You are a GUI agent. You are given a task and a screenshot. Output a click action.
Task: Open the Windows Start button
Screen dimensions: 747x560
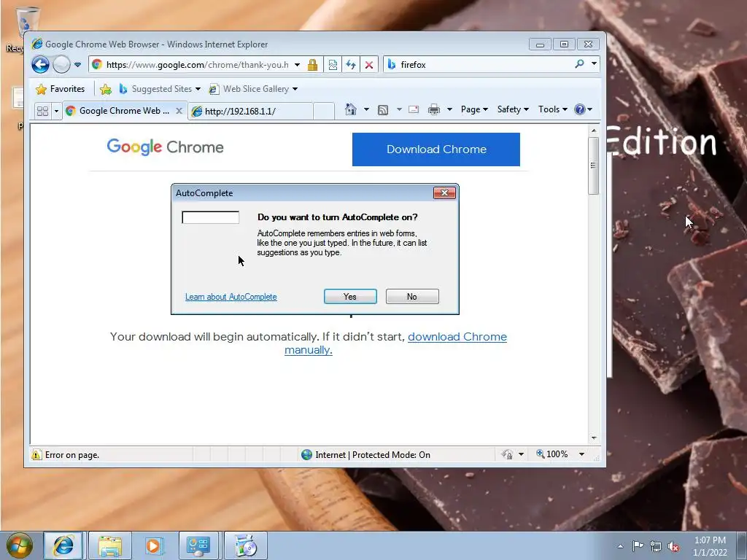(19, 545)
